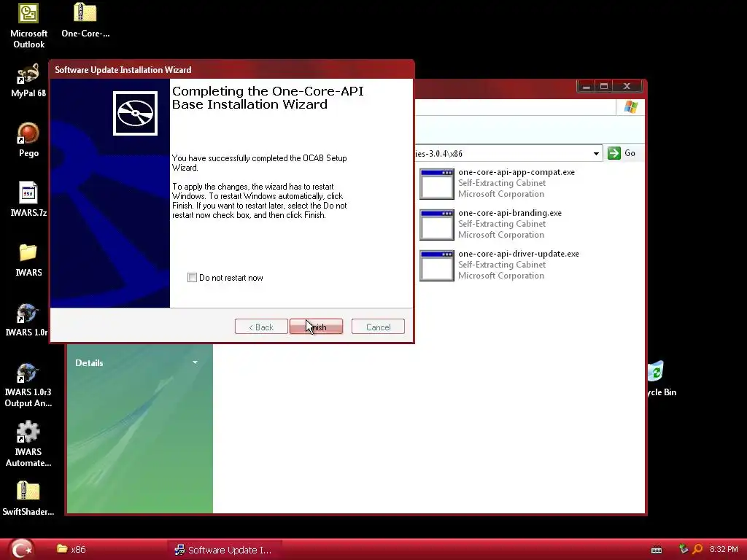Select one-core-api-app-compat.exe file icon
This screenshot has width=747, height=560.
tap(437, 184)
